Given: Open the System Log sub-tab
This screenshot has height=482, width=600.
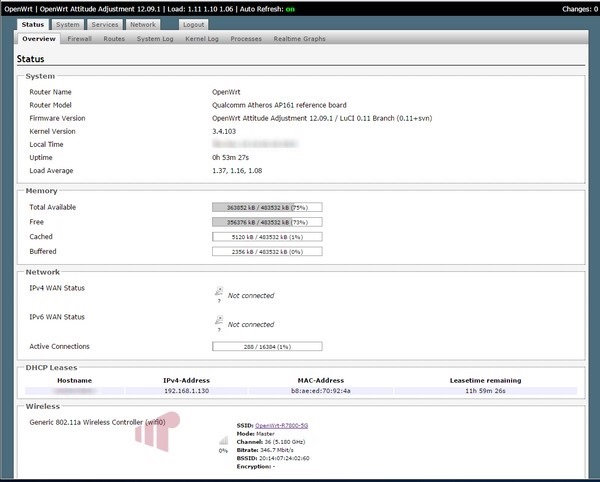Looking at the screenshot, I should (x=155, y=39).
